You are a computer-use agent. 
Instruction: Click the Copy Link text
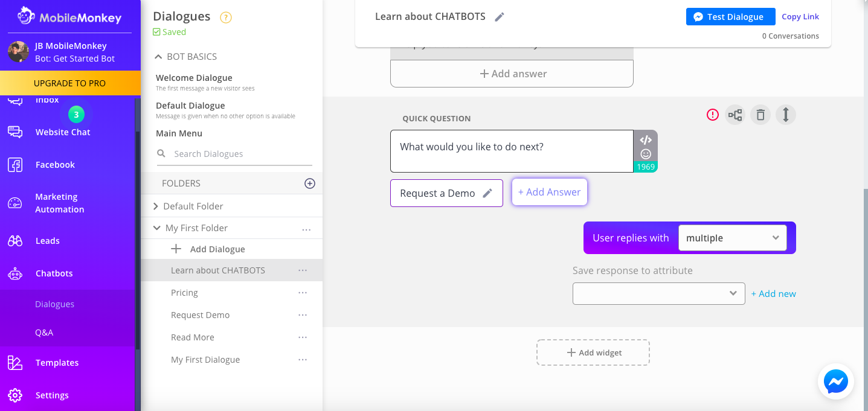tap(800, 16)
